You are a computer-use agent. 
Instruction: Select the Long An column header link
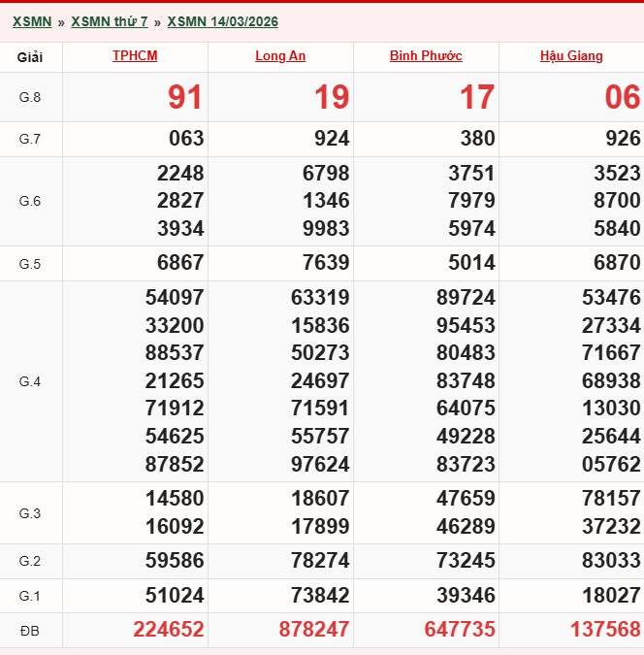280,56
